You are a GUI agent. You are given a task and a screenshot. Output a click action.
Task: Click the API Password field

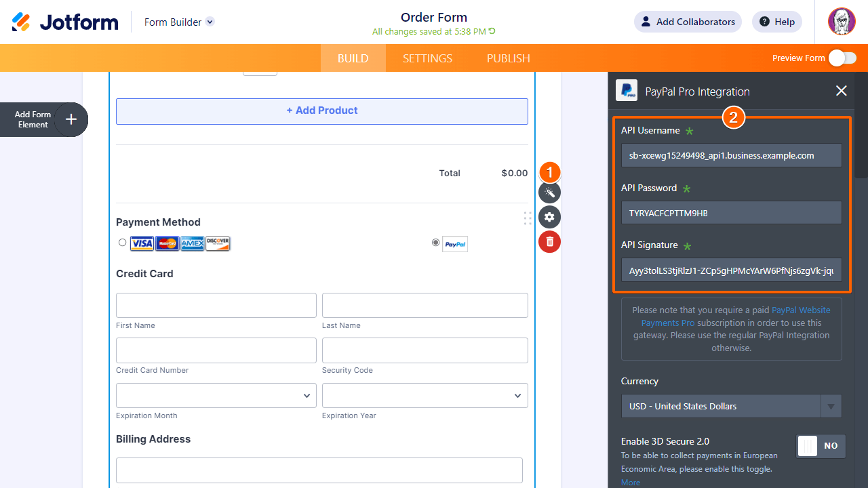[x=732, y=213]
